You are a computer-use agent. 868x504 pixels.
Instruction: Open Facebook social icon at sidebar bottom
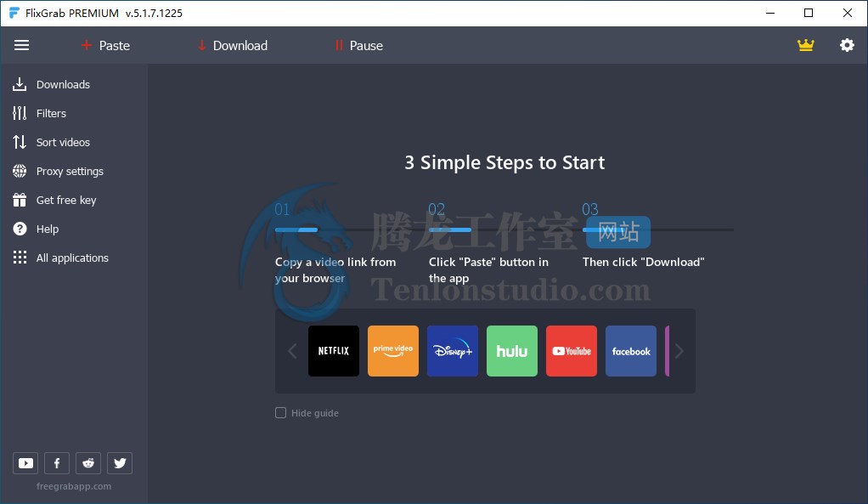tap(57, 463)
